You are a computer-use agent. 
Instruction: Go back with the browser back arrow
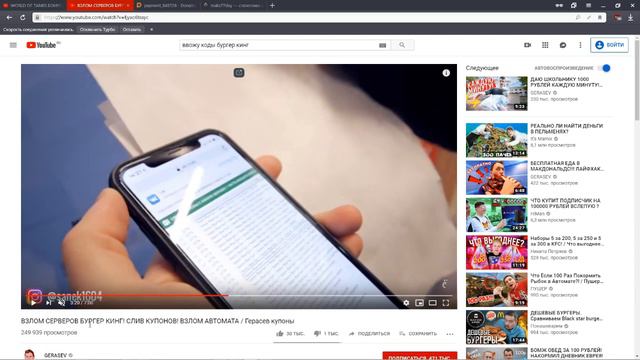point(9,18)
